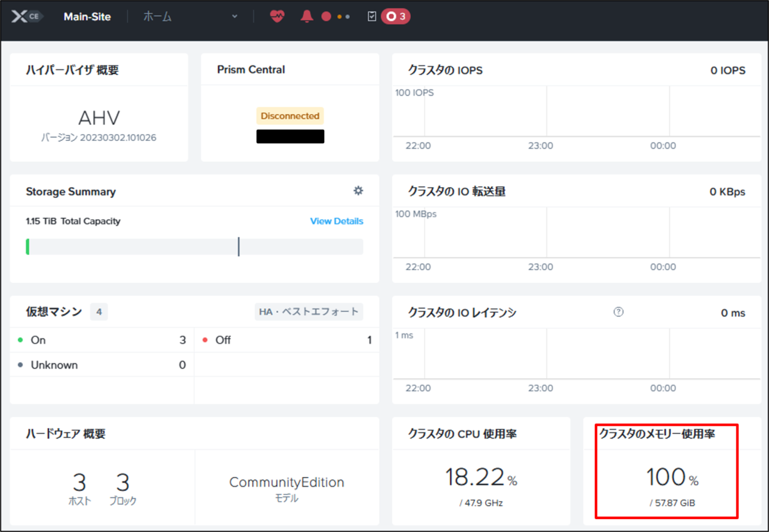Viewport: 769px width, 532px height.
Task: Click the CommunityEdition model text
Action: pos(286,483)
